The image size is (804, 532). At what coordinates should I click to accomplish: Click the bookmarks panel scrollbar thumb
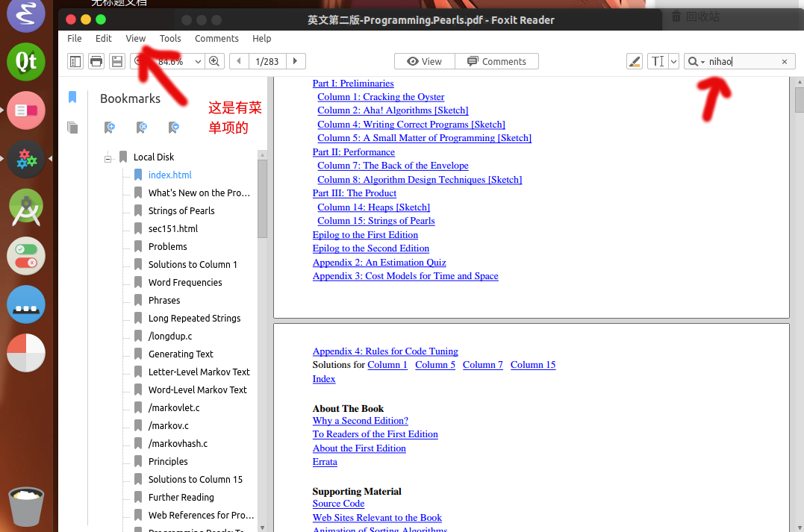point(263,199)
